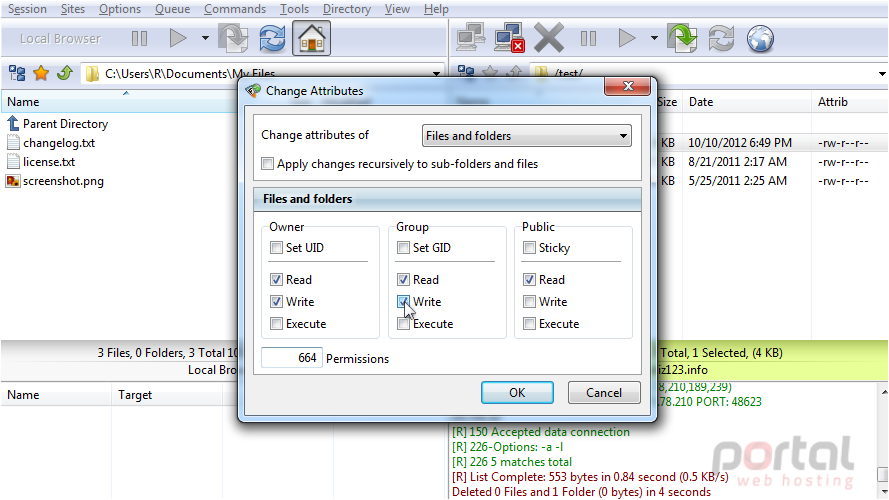This screenshot has width=889, height=500.
Task: Click Cancel in Change Attributes dialog
Action: [x=604, y=392]
